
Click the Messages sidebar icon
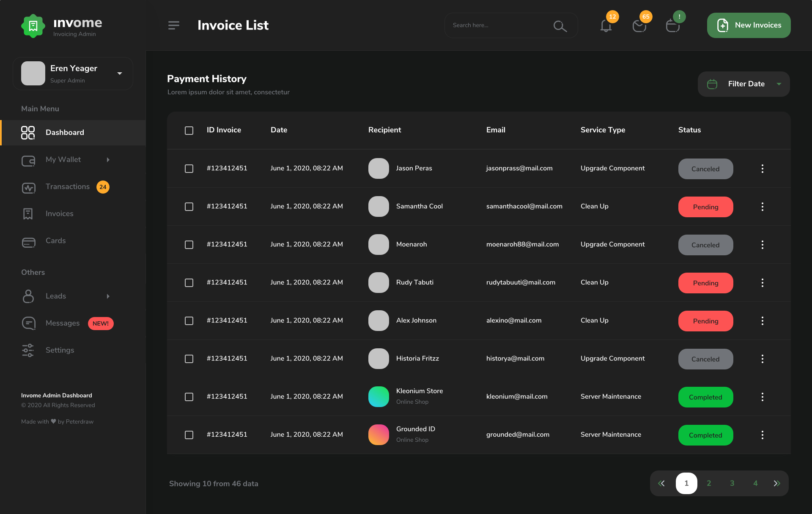click(x=28, y=323)
